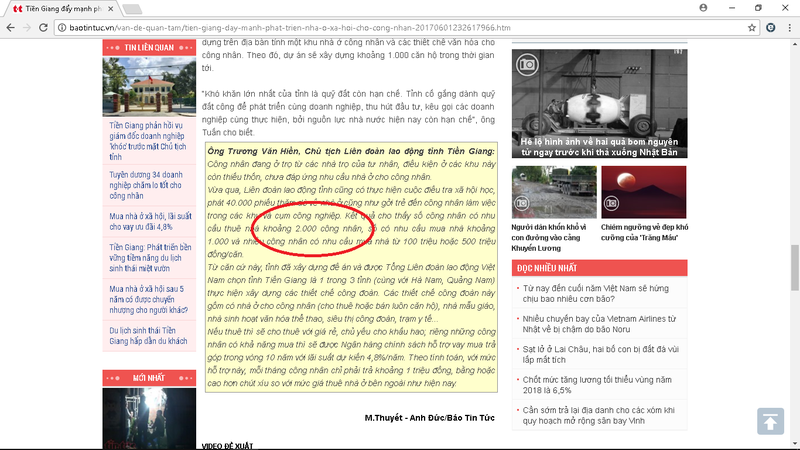800x450 pixels.
Task: Open 'Chốt mức tăng lương tối thiểu' link
Action: pos(597,385)
